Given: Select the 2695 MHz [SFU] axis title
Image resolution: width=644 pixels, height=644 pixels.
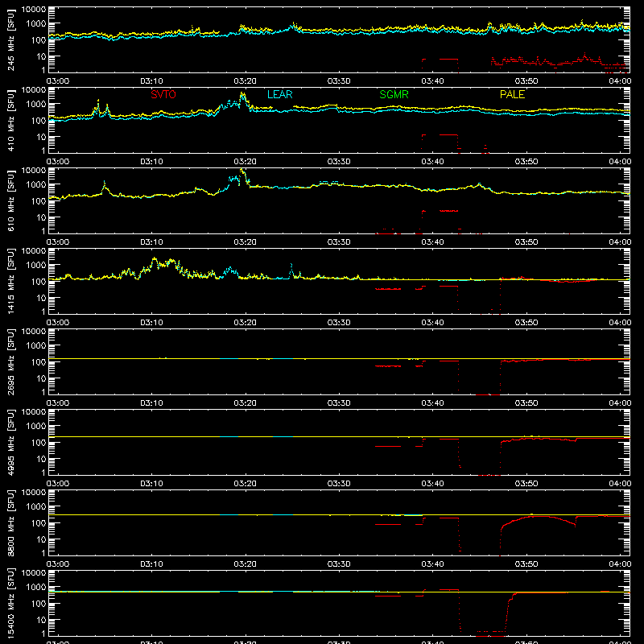Looking at the screenshot, I should [x=11, y=361].
